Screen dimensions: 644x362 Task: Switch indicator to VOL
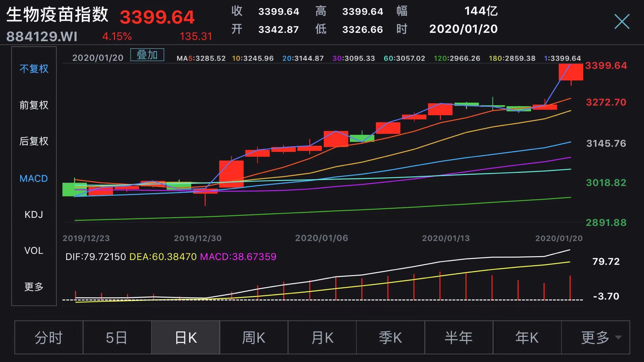point(34,250)
